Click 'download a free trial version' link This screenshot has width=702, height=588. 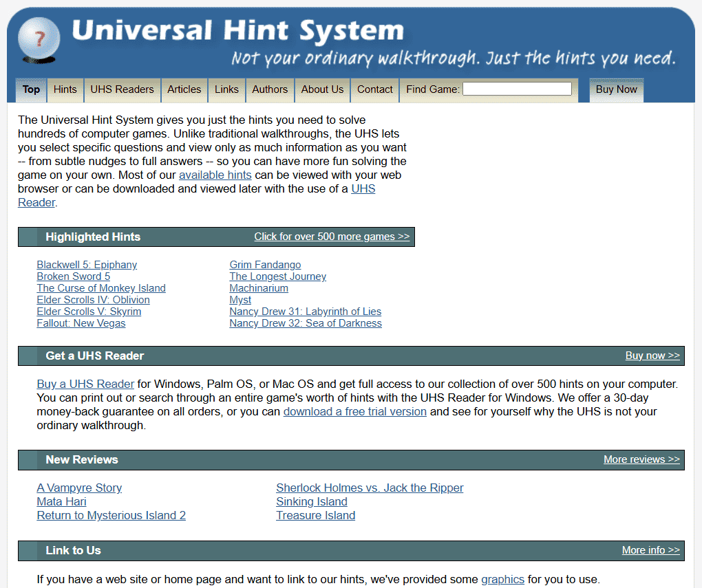[x=354, y=411]
